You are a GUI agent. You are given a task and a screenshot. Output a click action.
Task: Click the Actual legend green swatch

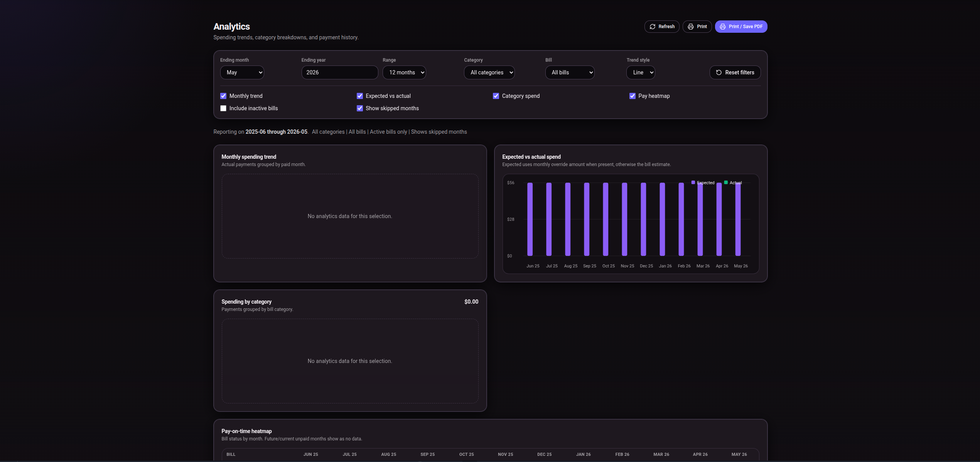click(726, 182)
